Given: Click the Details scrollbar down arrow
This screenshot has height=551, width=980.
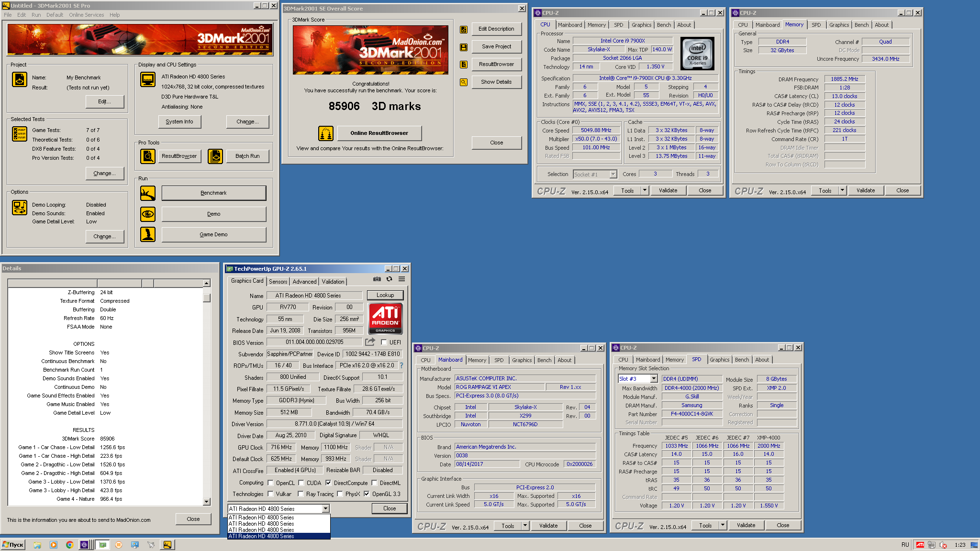Looking at the screenshot, I should pyautogui.click(x=207, y=502).
